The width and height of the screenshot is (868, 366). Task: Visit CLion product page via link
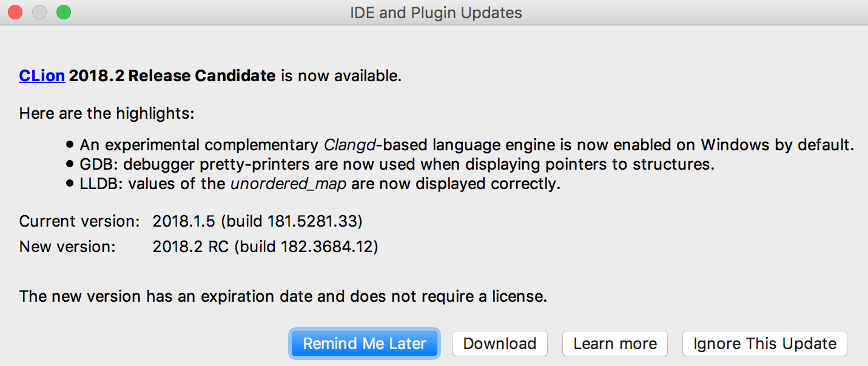[41, 75]
